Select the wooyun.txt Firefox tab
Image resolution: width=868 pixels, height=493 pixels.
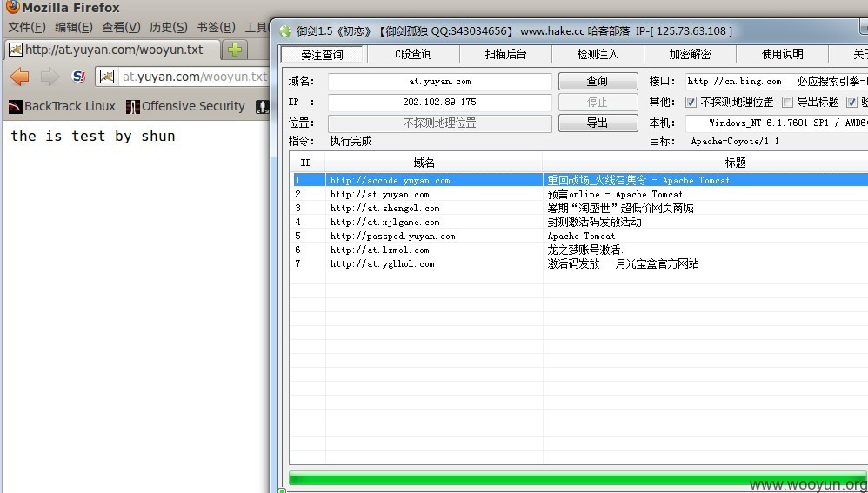point(112,50)
